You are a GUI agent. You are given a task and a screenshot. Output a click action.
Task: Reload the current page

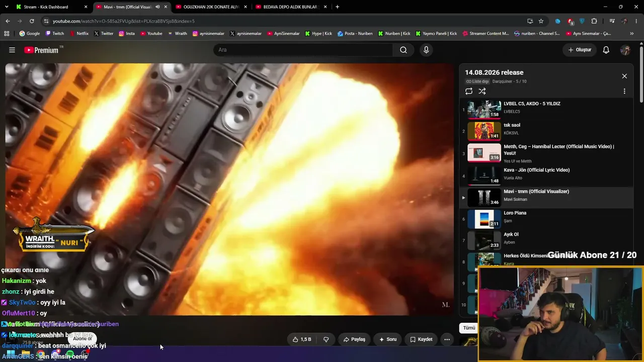(x=32, y=21)
